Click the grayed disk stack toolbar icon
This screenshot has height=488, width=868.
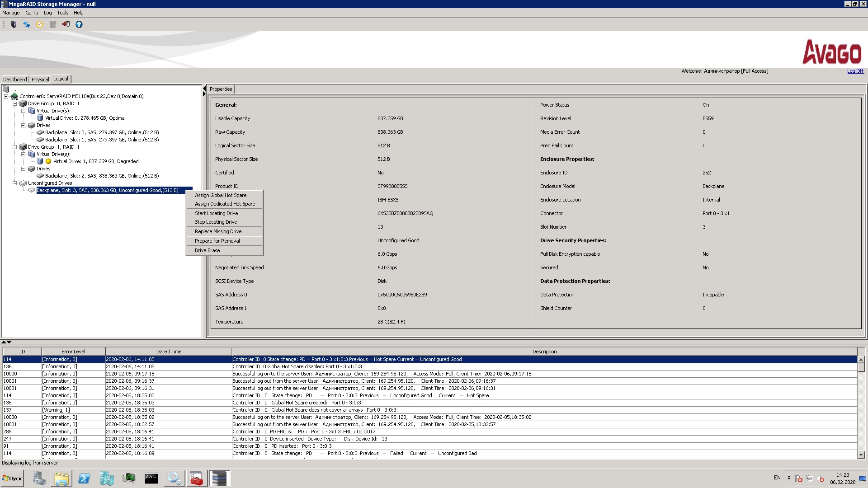(53, 24)
